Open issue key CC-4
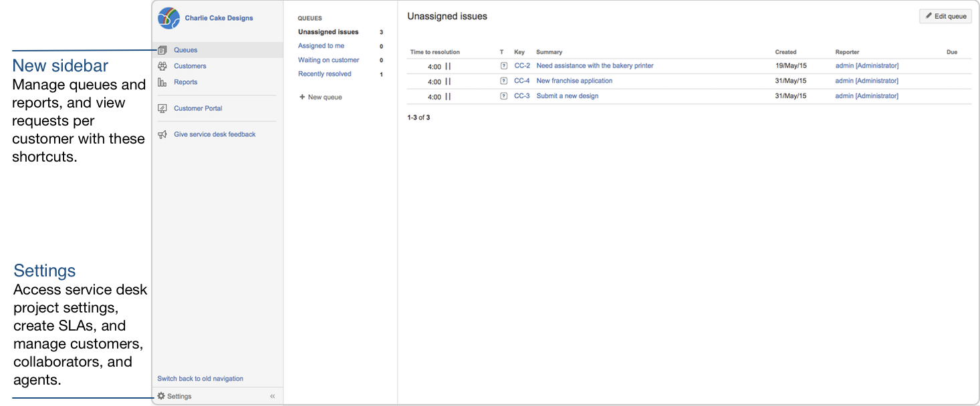This screenshot has height=406, width=980. (x=522, y=81)
